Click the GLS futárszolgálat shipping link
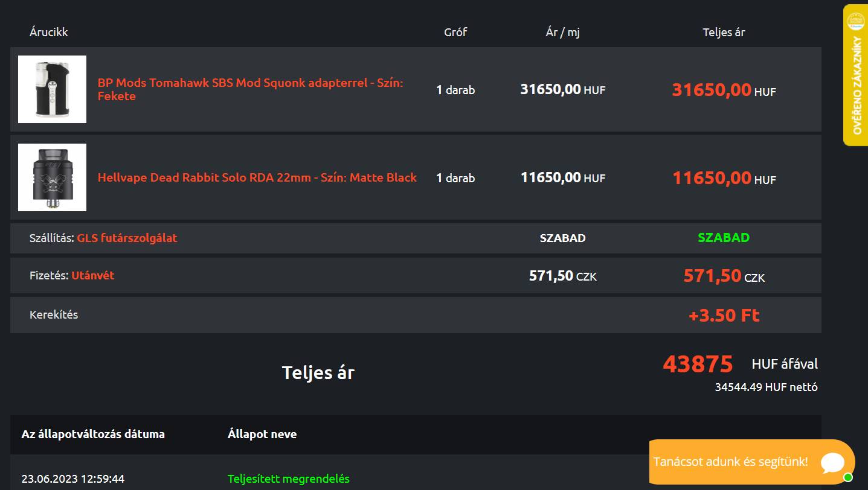The image size is (868, 490). 127,238
